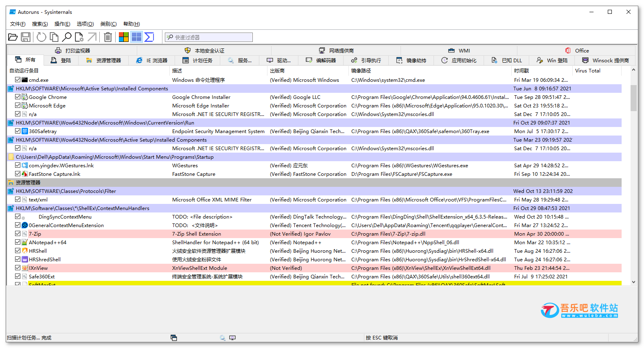The width and height of the screenshot is (644, 348).
Task: Uncheck the 360Safetray entry checkbox
Action: tap(18, 131)
